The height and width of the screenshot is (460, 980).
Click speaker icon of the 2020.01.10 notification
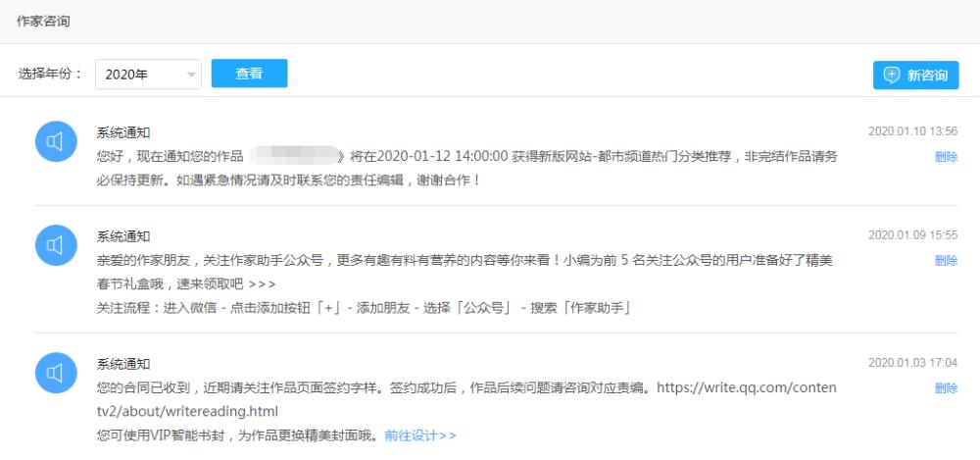pos(56,141)
